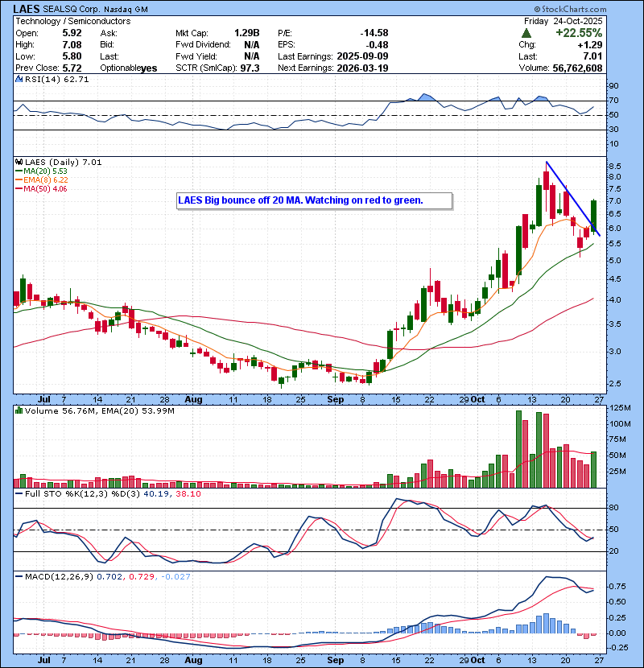
Task: Select the Volume figure 56,762,608
Action: (x=577, y=68)
